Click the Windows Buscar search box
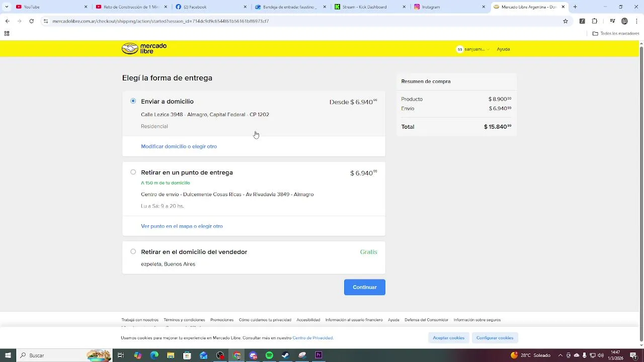Viewport: 644px width, 362px height. [x=64, y=355]
